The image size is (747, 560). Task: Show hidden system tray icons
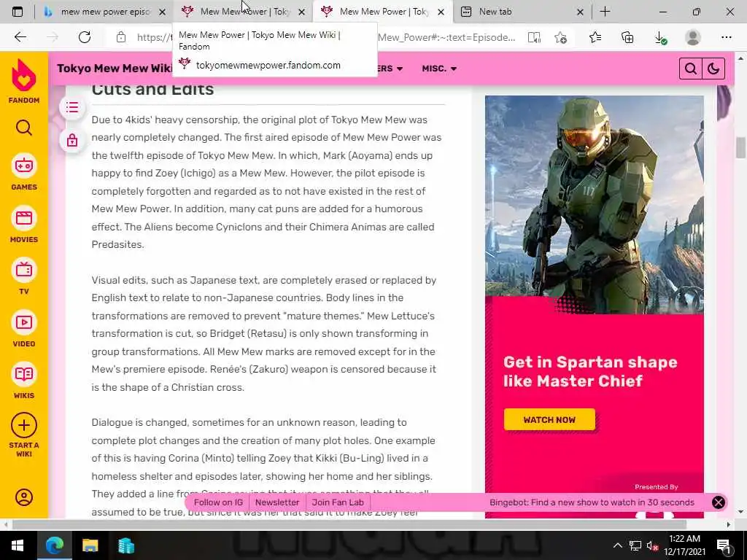tap(617, 545)
